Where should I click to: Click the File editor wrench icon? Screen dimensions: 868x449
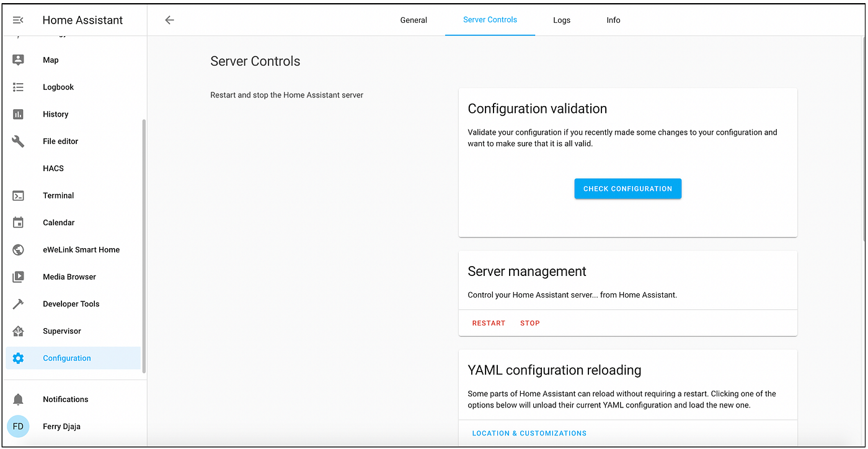[x=18, y=141]
